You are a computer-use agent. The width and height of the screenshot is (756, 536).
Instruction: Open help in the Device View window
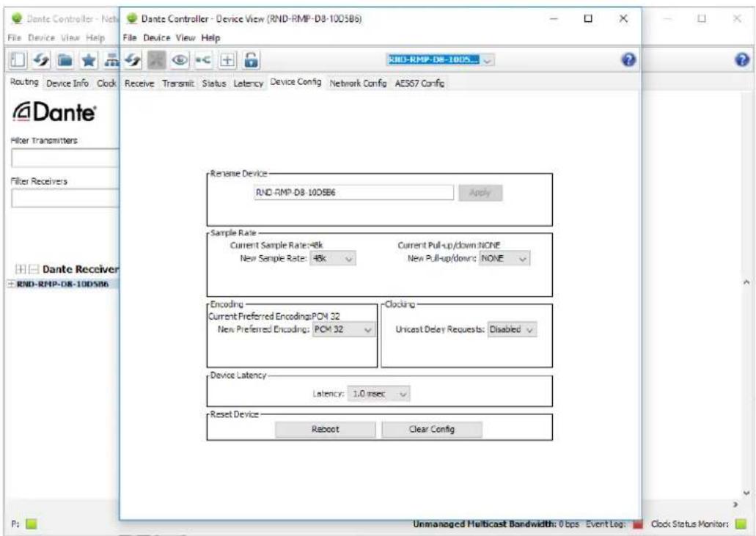(x=628, y=60)
